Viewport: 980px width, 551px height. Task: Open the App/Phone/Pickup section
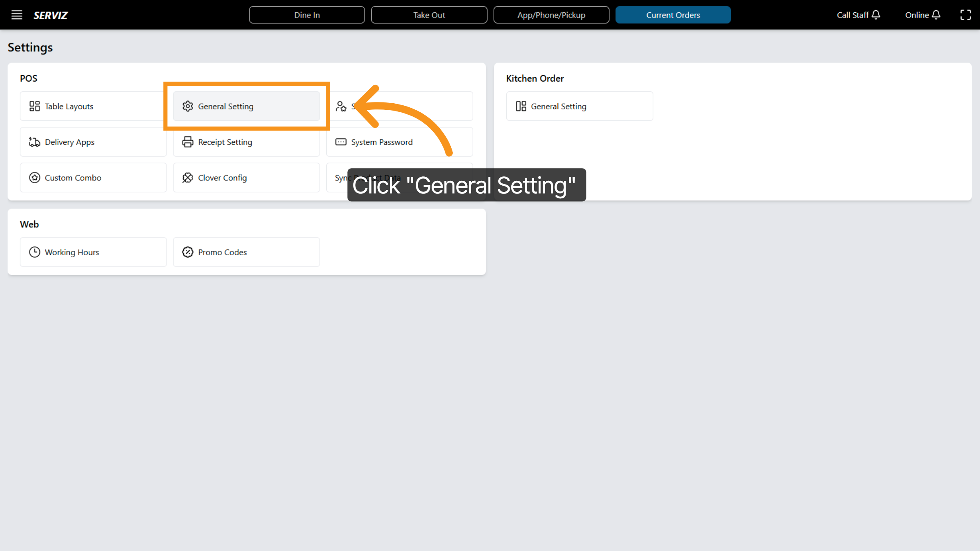point(551,15)
